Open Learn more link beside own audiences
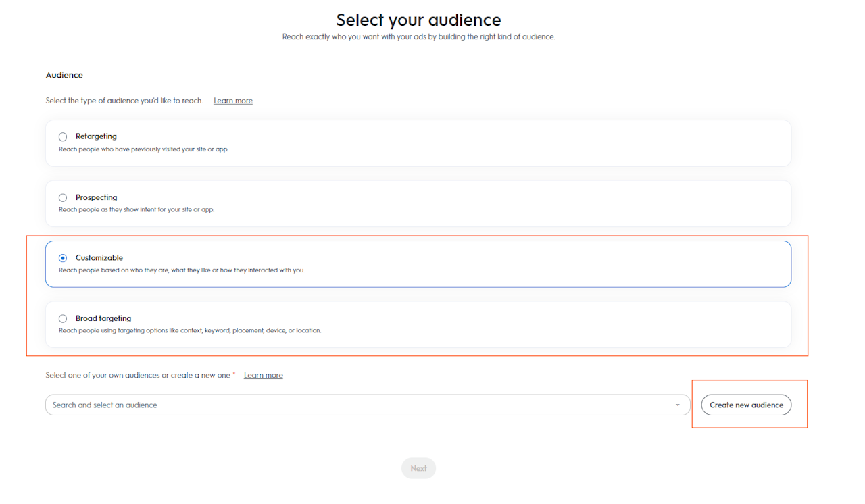Image resolution: width=865 pixels, height=504 pixels. pos(263,375)
